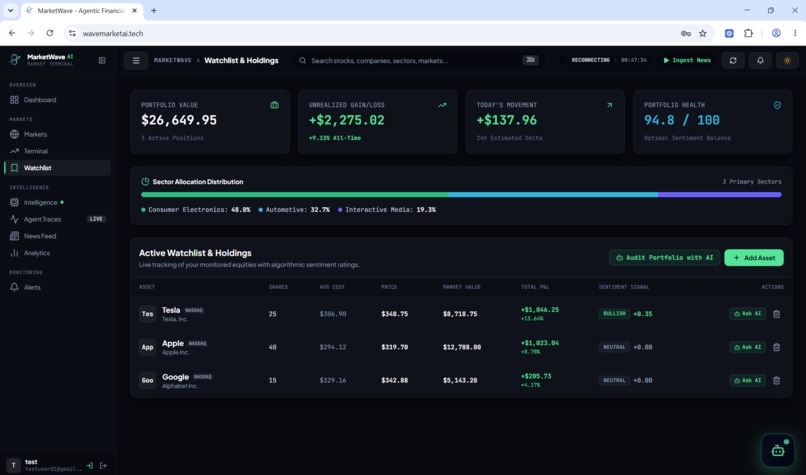Click the purple Interactive Media bar segment
The image size is (806, 475).
(x=720, y=195)
